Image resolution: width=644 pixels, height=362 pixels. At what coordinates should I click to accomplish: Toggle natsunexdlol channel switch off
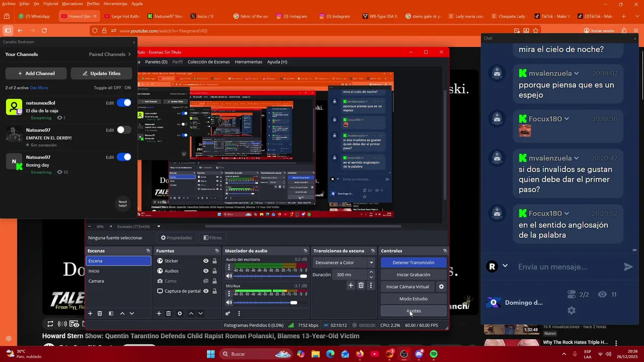[x=124, y=103]
